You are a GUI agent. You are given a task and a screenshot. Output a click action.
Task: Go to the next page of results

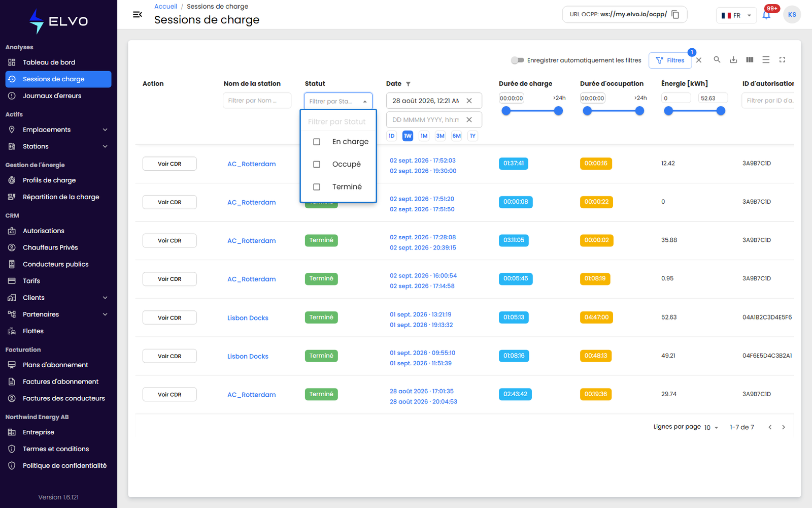(784, 427)
